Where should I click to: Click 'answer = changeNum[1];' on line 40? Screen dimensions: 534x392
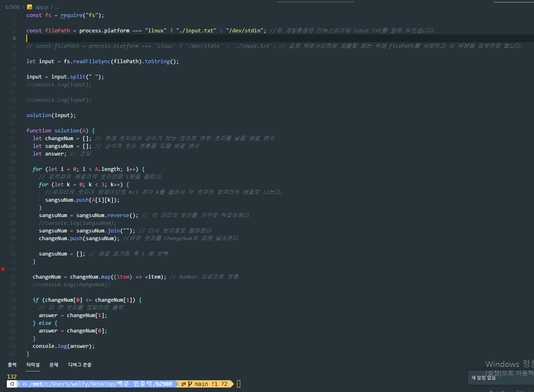coord(73,315)
